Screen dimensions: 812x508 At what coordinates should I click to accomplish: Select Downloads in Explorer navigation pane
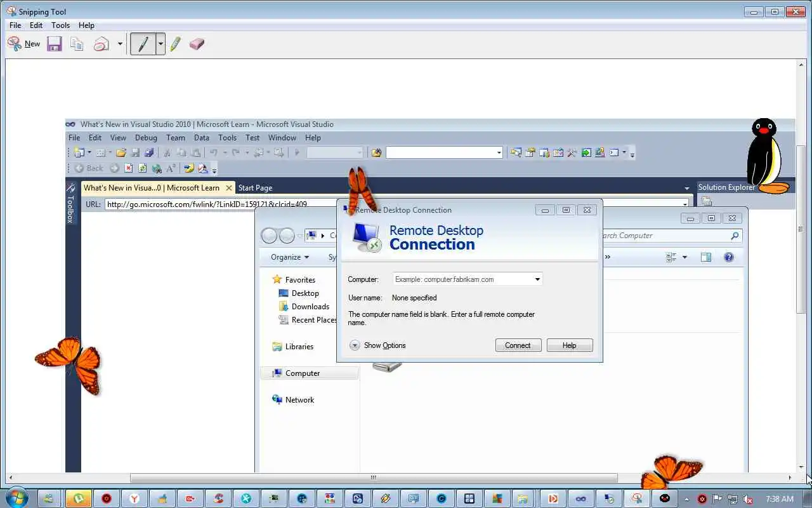coord(304,307)
